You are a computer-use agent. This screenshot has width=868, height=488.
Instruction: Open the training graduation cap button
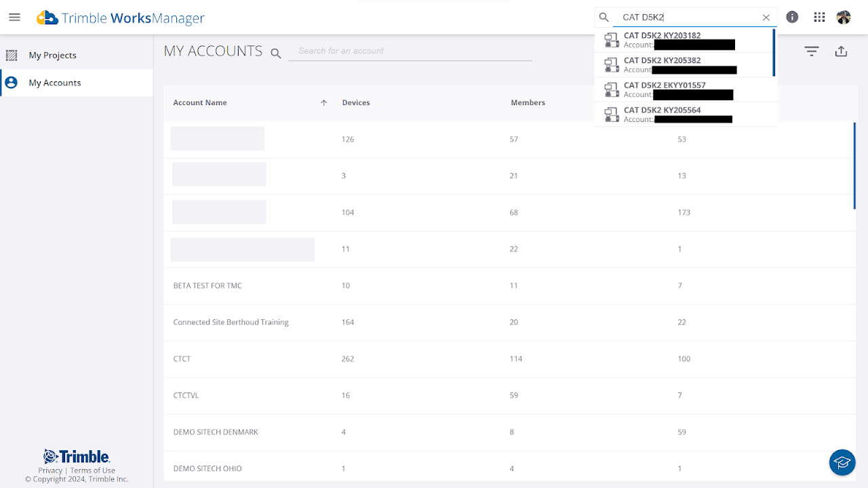tap(842, 462)
